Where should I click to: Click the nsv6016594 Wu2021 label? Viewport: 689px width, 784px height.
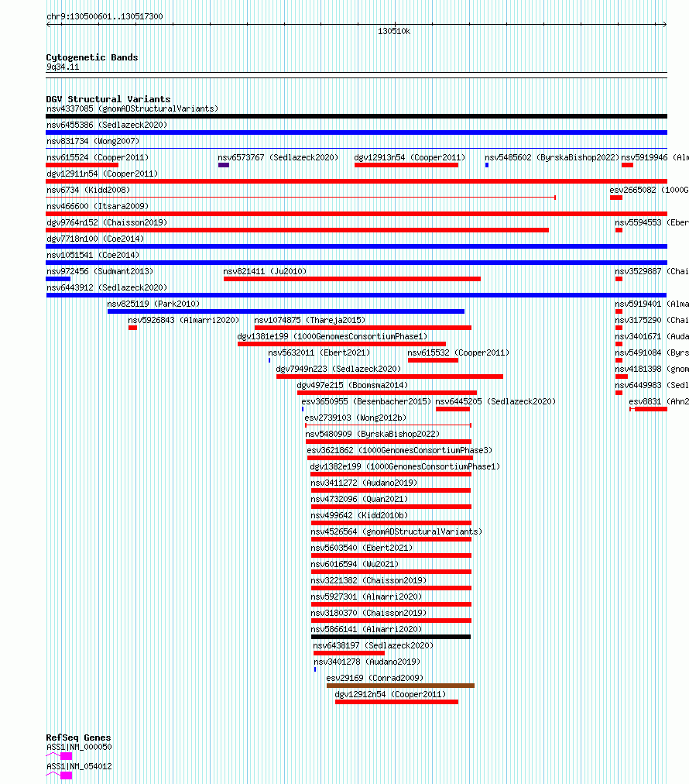click(355, 563)
